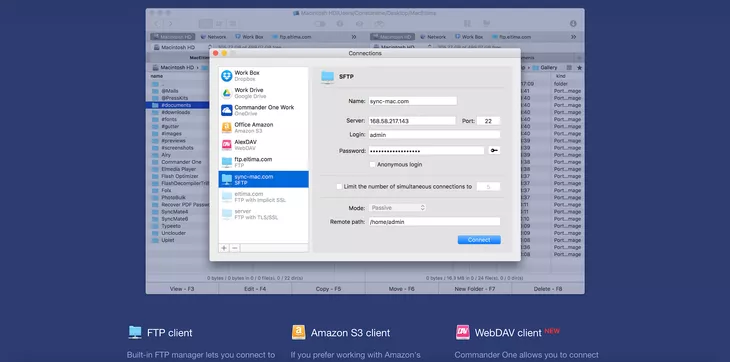Switch to right Work Box tab

469,37
